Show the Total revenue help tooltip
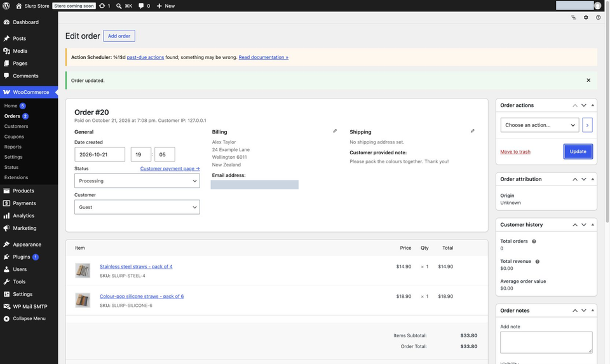 click(x=538, y=262)
